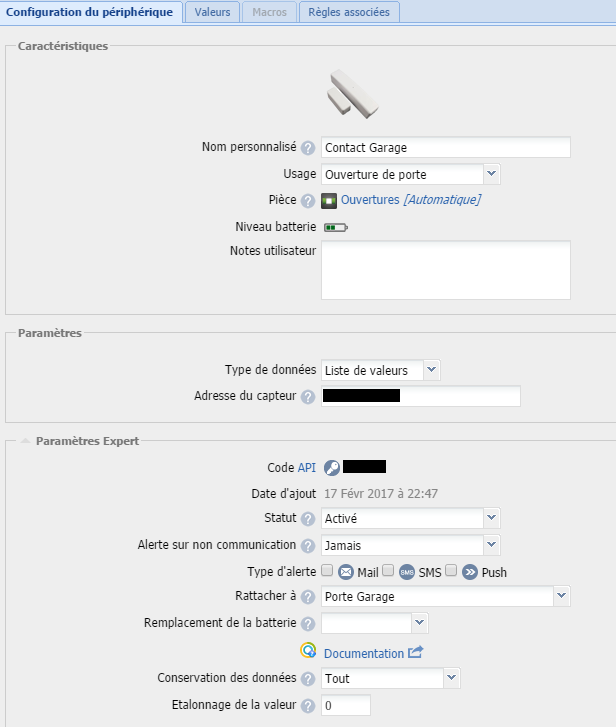Switch to the Valeurs tab
The height and width of the screenshot is (727, 616).
pos(212,12)
